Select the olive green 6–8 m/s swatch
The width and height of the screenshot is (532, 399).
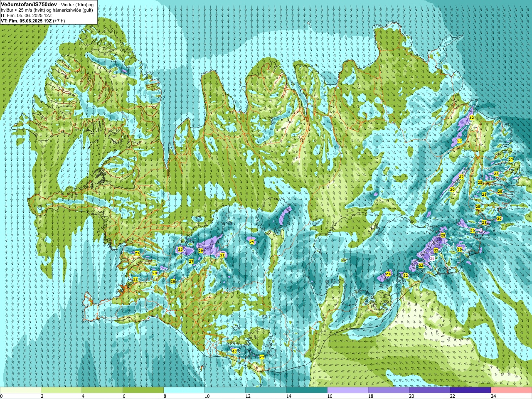(143, 390)
